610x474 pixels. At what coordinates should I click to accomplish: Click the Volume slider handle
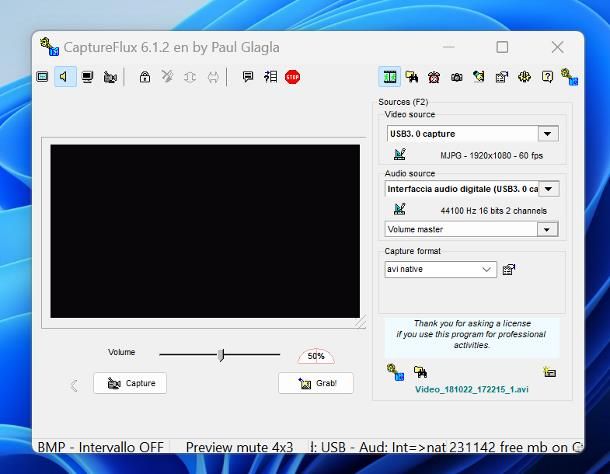(221, 355)
